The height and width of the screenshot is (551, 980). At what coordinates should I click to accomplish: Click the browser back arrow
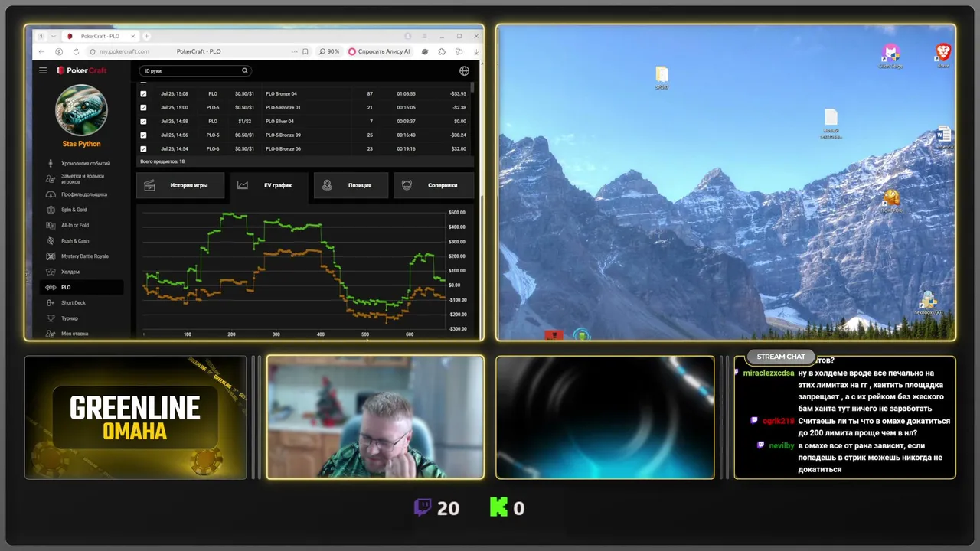click(42, 51)
